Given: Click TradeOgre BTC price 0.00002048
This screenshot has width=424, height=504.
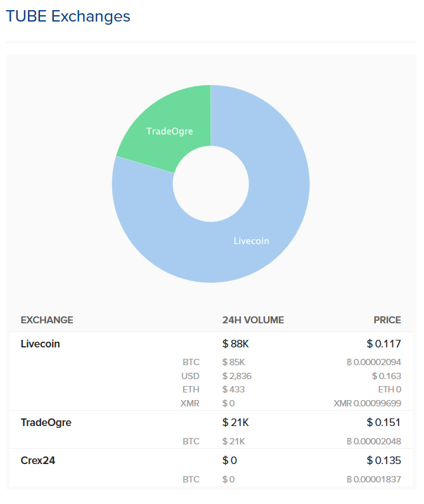Looking at the screenshot, I should 374,441.
